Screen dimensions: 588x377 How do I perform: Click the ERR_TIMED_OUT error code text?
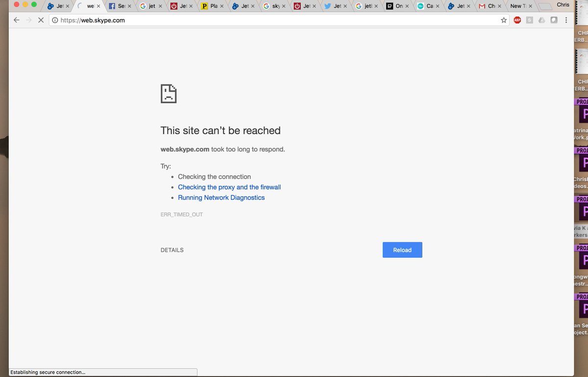coord(181,214)
